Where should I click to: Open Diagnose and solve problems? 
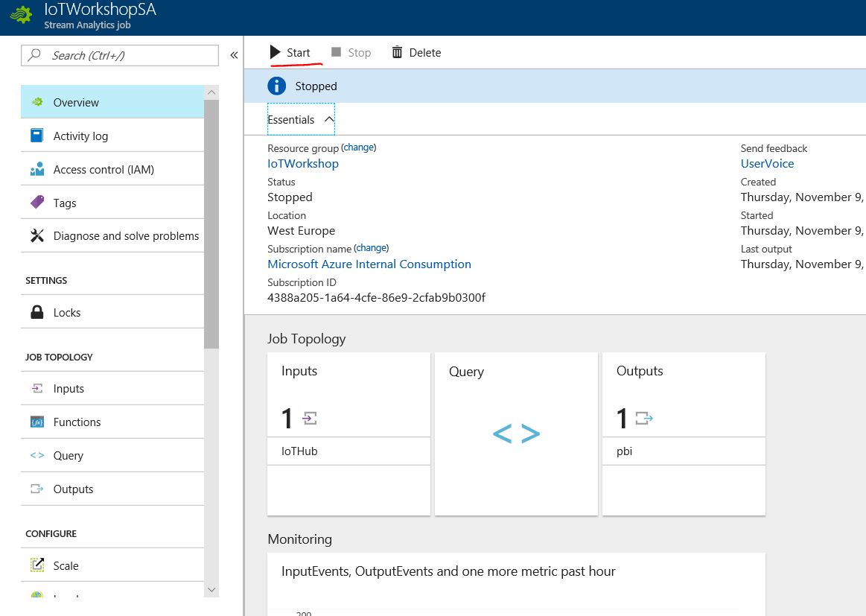tap(112, 236)
